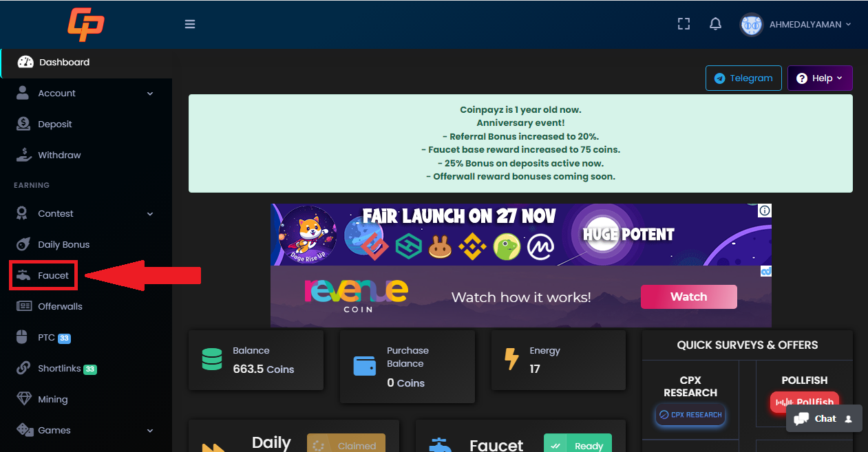This screenshot has width=868, height=452.
Task: Click the ad choices icon on Revenue ad
Action: pos(765,272)
